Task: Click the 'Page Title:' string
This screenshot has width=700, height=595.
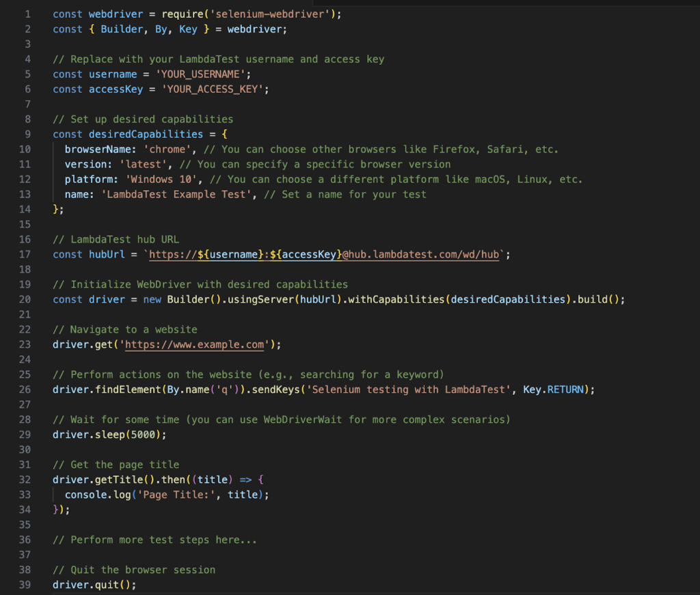Action: pyautogui.click(x=176, y=495)
